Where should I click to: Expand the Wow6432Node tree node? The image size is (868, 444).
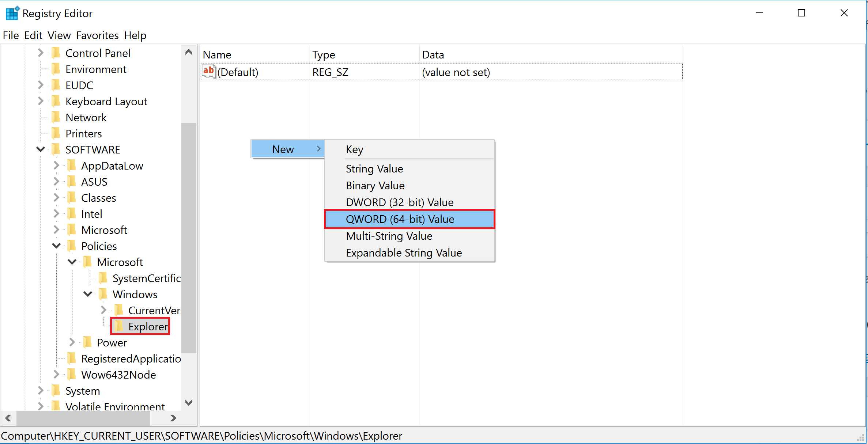pyautogui.click(x=56, y=375)
